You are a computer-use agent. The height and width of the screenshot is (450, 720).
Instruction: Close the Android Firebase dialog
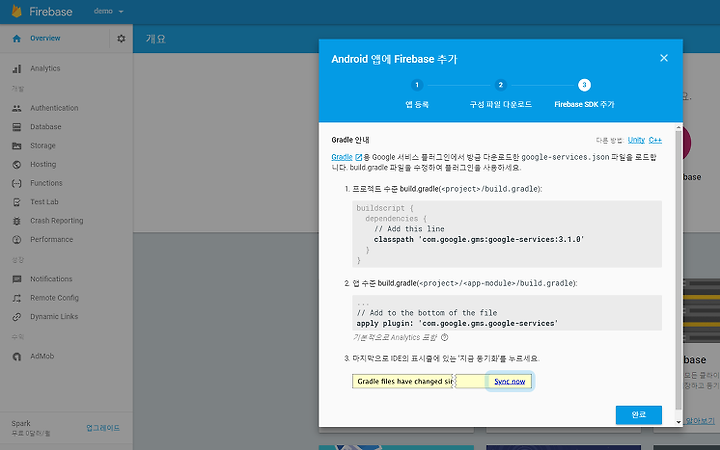point(664,58)
